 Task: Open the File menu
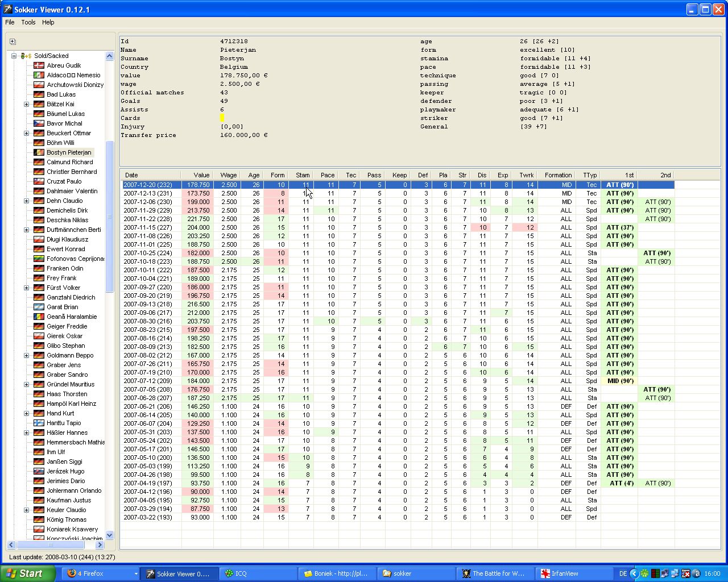point(10,22)
